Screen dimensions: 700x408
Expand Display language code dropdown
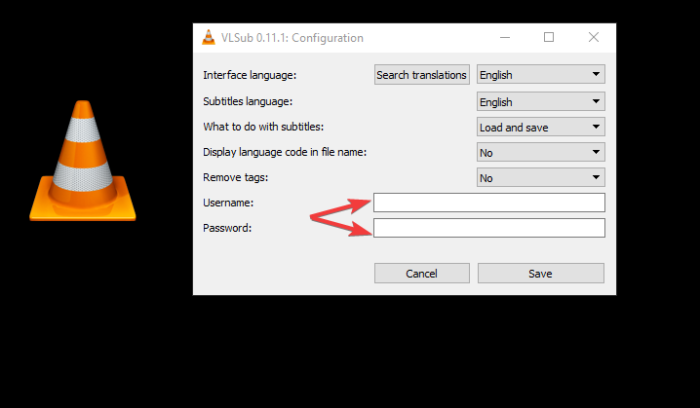pos(541,153)
